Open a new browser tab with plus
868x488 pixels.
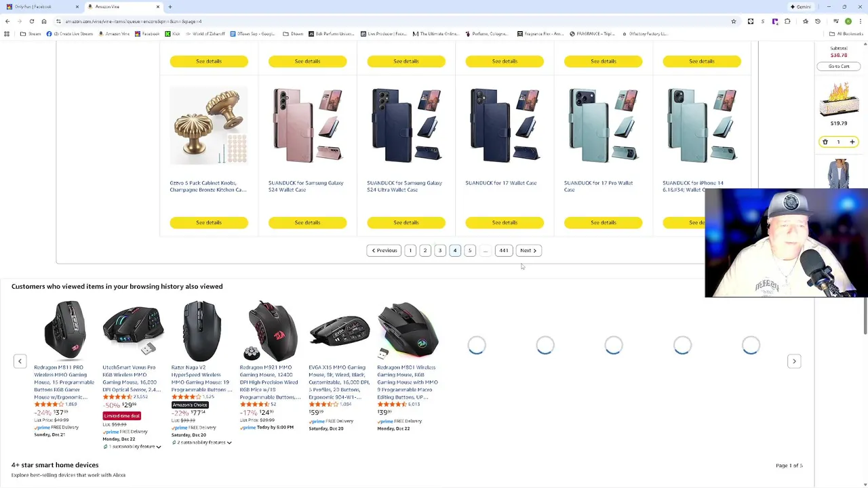170,7
